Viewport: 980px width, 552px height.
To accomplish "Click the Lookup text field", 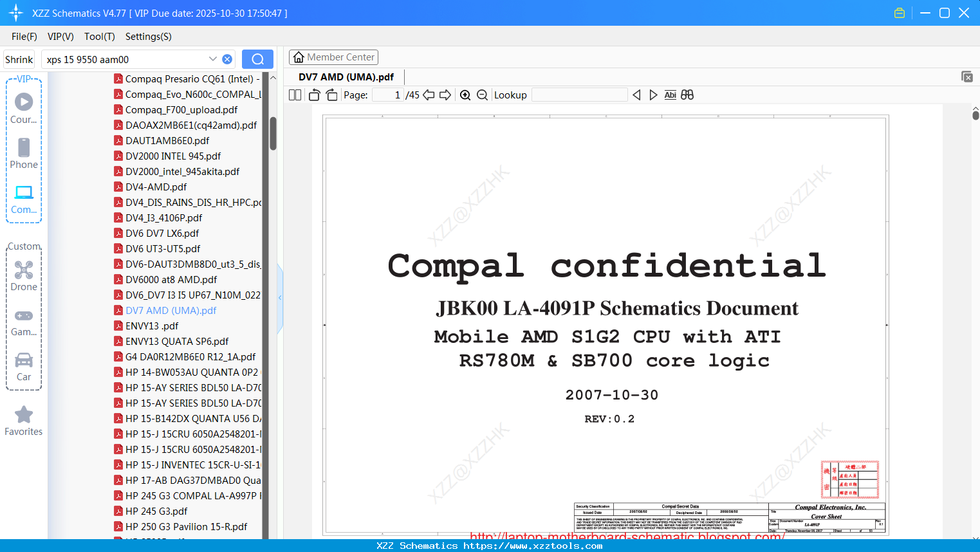I will pyautogui.click(x=580, y=95).
